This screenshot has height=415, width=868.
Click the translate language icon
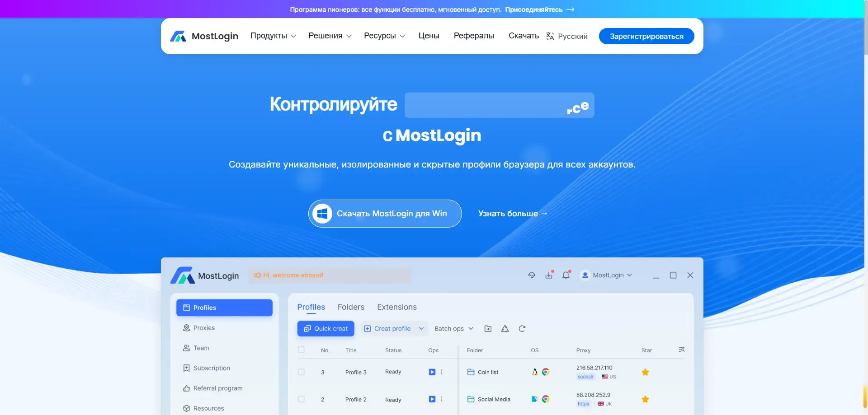[x=550, y=36]
